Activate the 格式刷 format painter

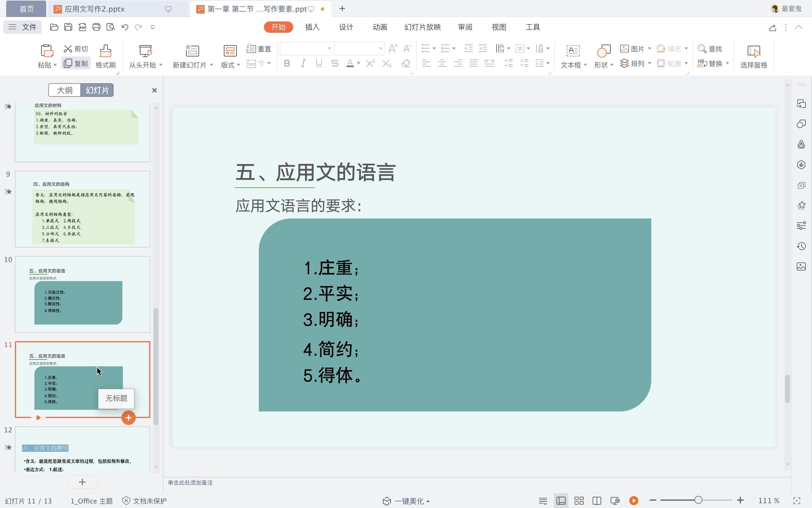(105, 56)
